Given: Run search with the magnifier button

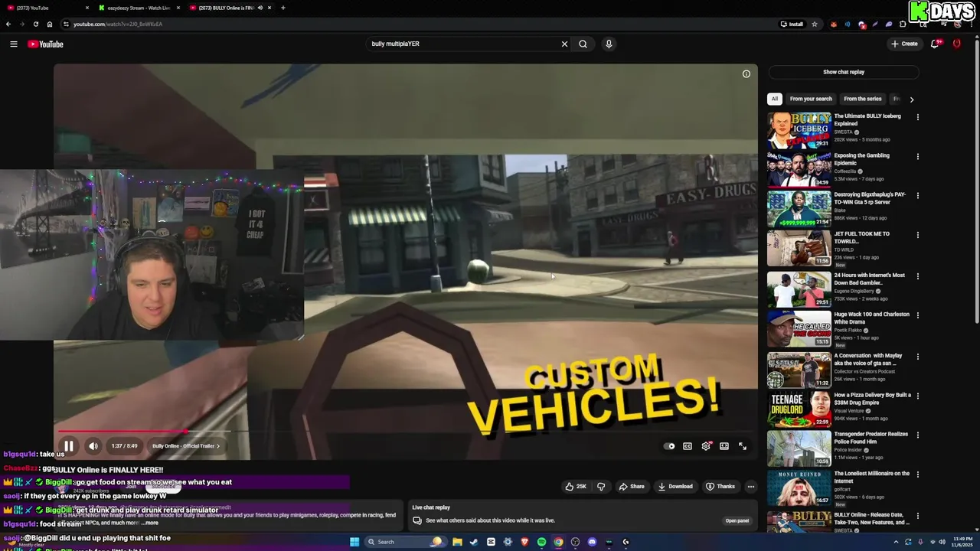Looking at the screenshot, I should tap(583, 44).
